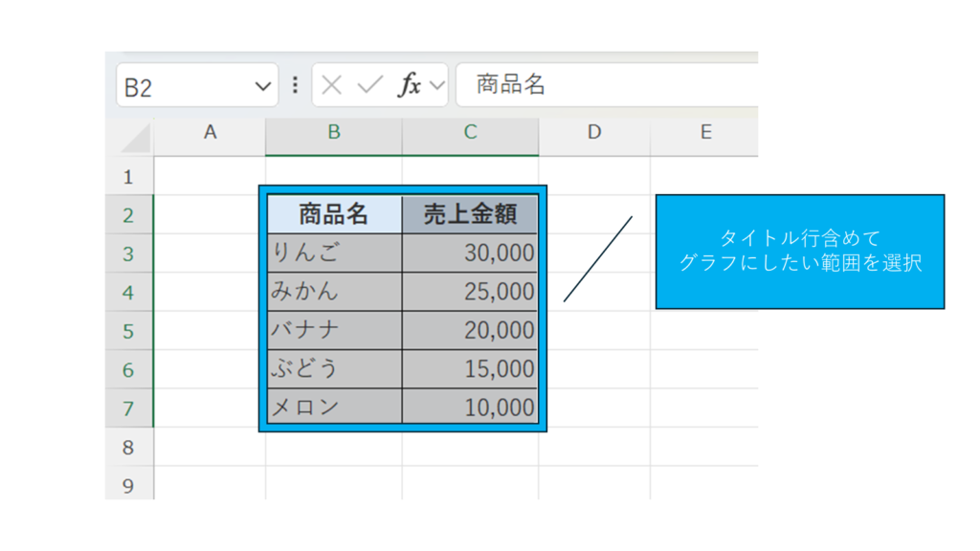
Task: Click the formula bar three-dot handle
Action: point(295,85)
